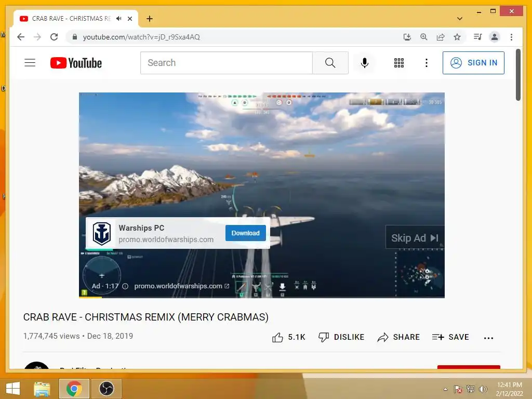This screenshot has height=399, width=532.
Task: Seek on the yellow ad progress bar
Action: pyautogui.click(x=262, y=297)
